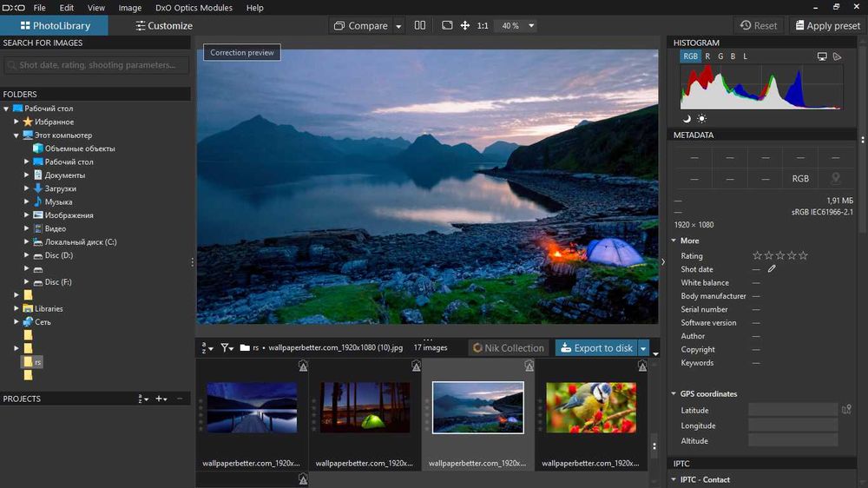
Task: Click the Apply preset button
Action: (x=826, y=25)
